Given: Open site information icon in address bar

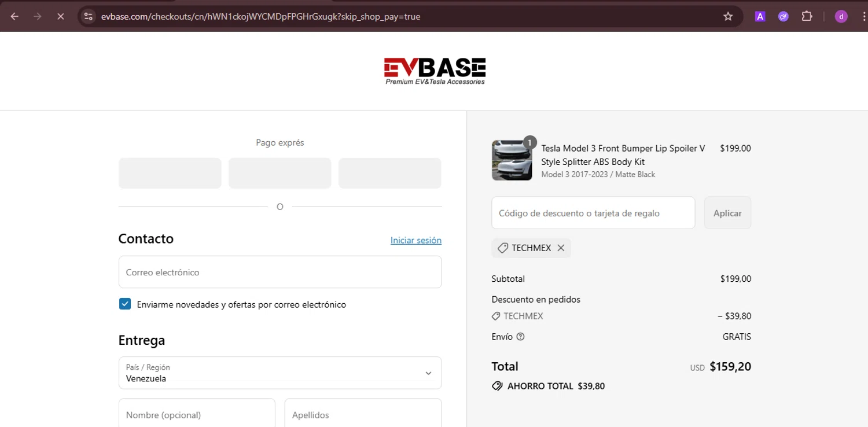Looking at the screenshot, I should click(88, 16).
